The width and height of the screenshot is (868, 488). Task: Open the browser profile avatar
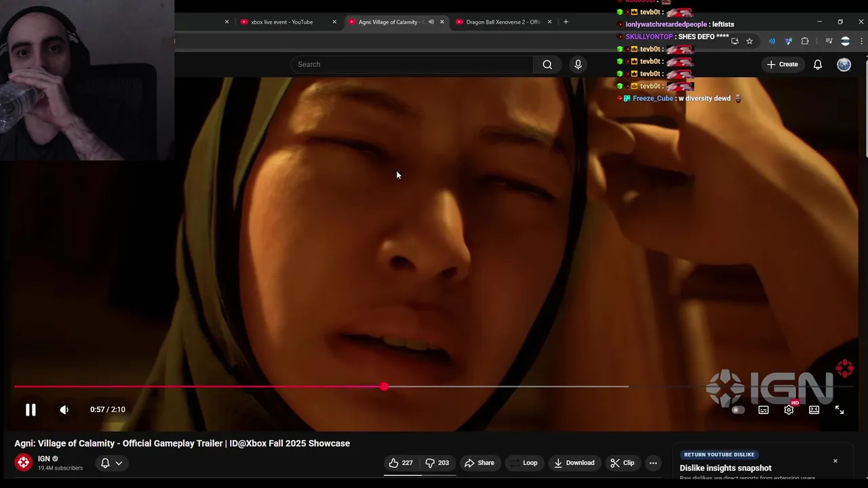tap(845, 41)
